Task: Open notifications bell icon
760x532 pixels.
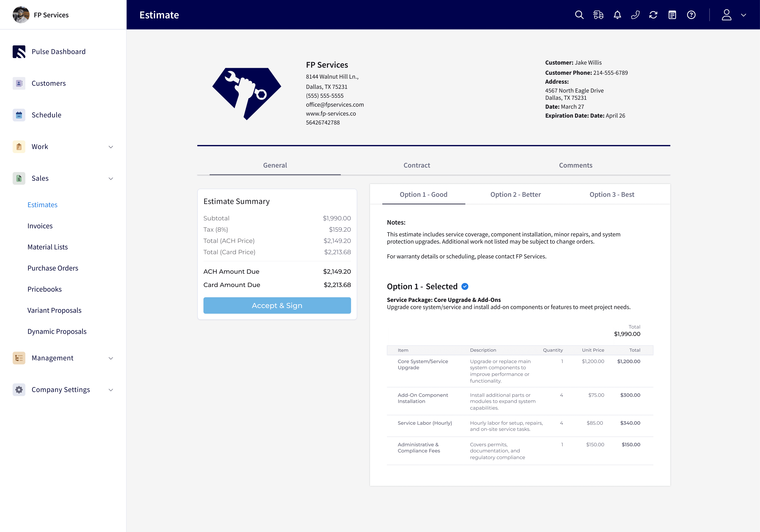Action: pyautogui.click(x=617, y=15)
